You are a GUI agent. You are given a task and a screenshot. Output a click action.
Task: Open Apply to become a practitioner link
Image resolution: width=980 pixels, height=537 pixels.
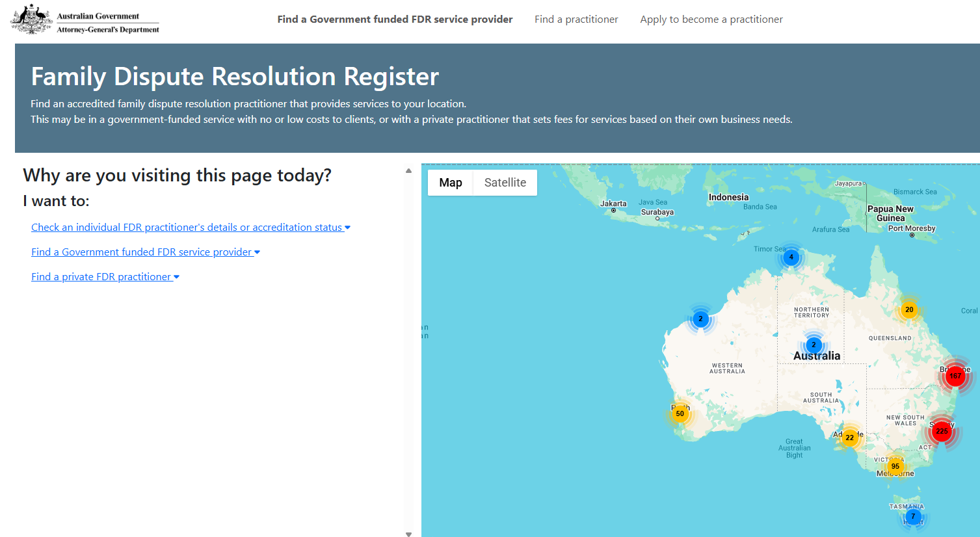click(x=711, y=20)
